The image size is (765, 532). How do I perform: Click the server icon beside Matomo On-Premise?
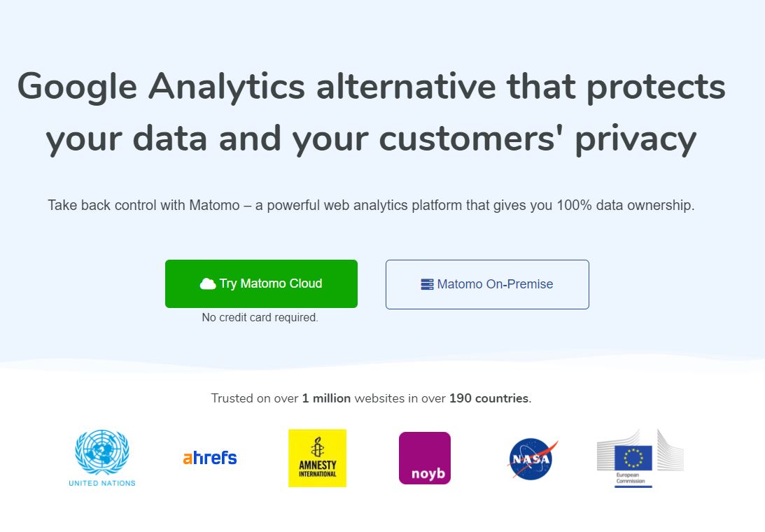pos(427,284)
